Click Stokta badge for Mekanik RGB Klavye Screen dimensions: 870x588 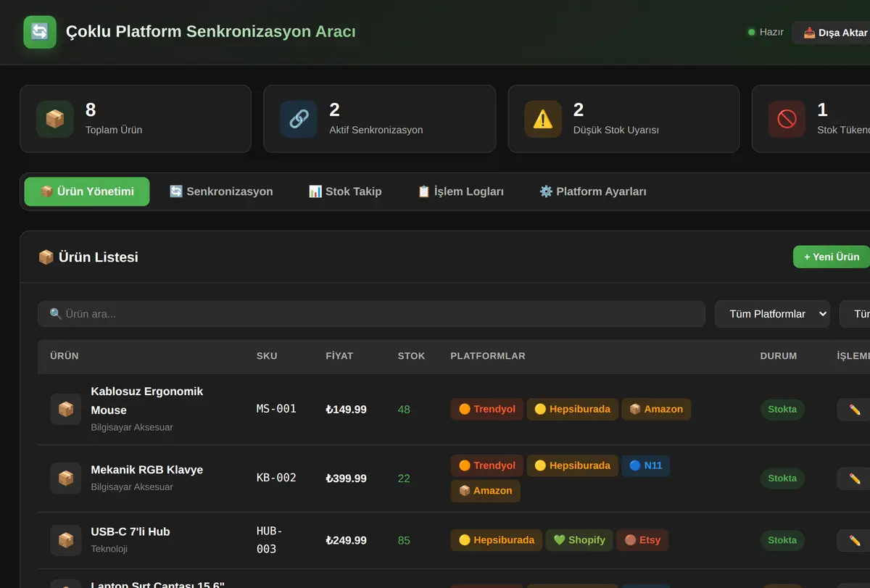[x=782, y=478]
